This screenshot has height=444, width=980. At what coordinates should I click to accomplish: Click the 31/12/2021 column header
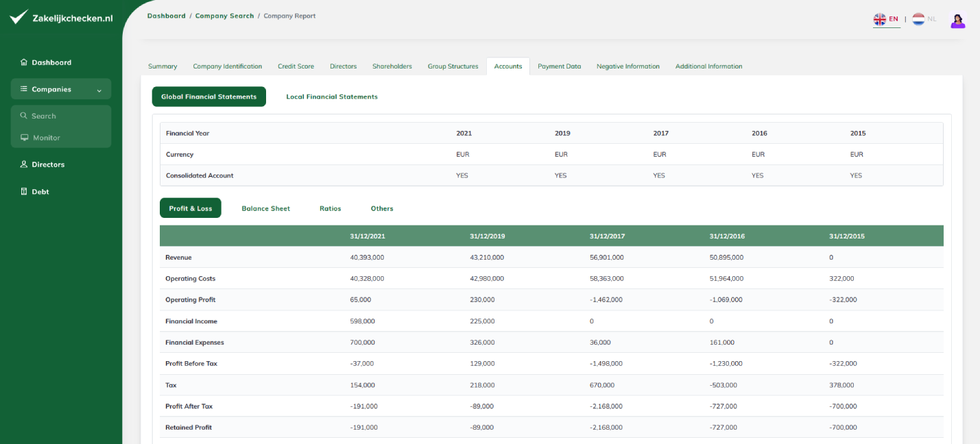pyautogui.click(x=368, y=236)
